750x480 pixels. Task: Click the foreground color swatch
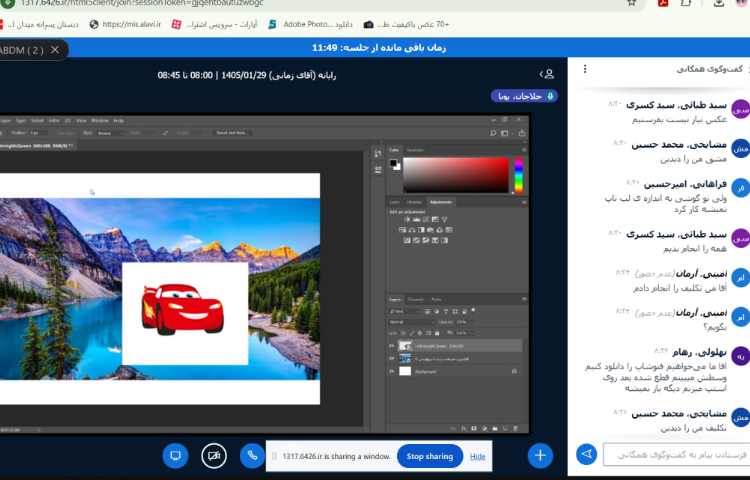tap(394, 164)
